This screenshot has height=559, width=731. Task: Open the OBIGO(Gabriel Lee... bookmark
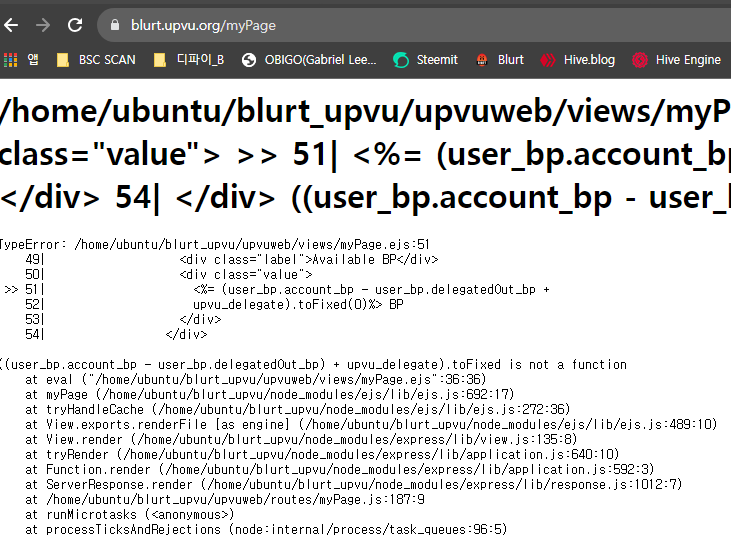coord(311,60)
